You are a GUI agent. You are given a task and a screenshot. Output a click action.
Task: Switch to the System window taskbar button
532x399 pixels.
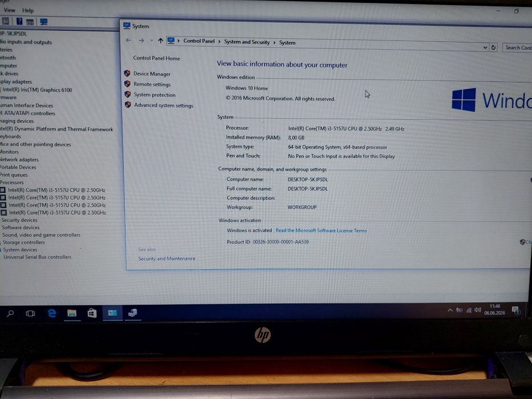tap(112, 313)
